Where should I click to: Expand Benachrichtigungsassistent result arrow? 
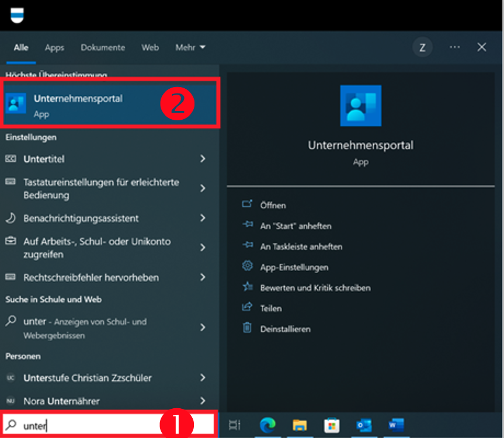203,218
